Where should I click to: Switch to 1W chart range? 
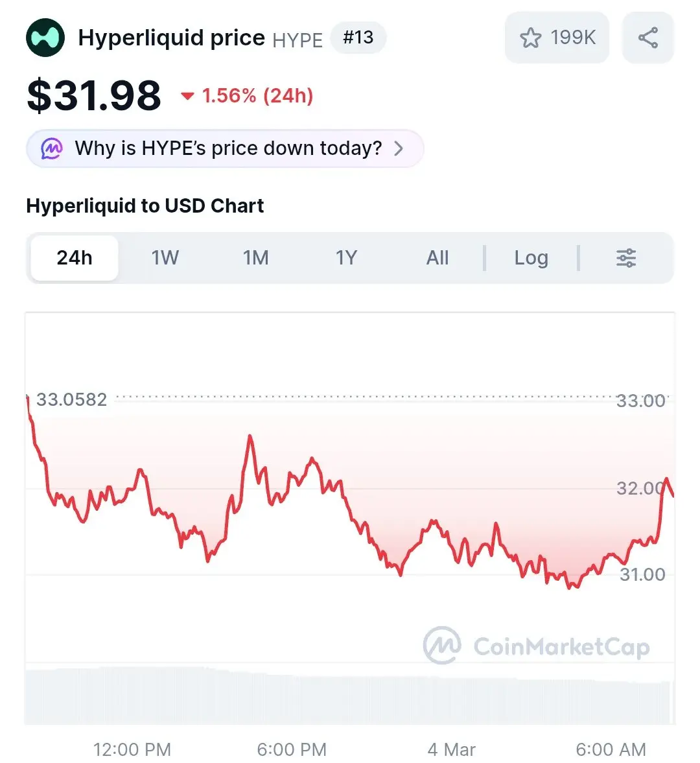point(165,258)
